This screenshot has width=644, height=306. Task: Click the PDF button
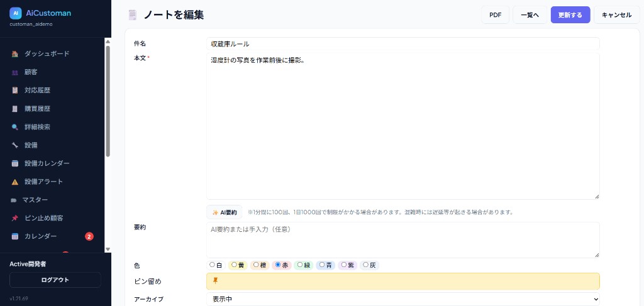click(496, 15)
